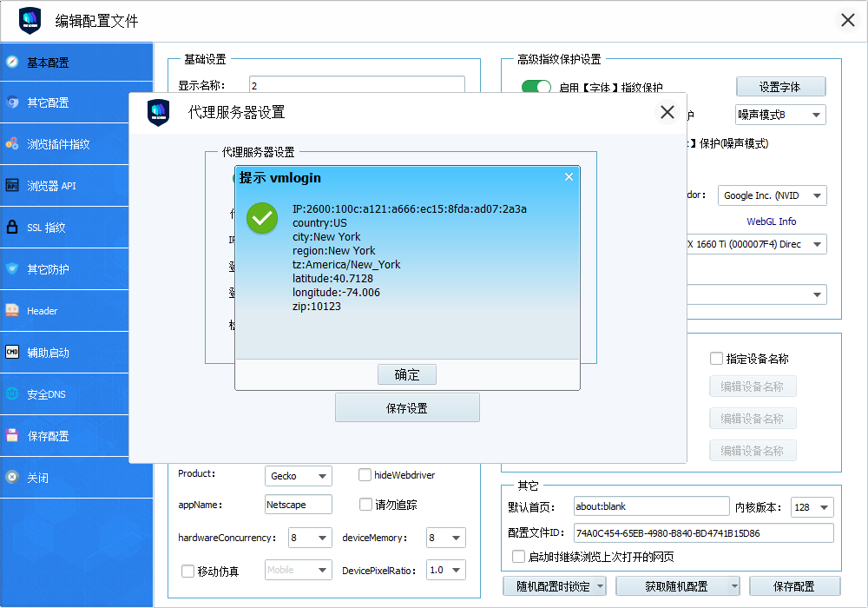Open the 内核版本 128 dropdown
The image size is (868, 608).
(812, 507)
